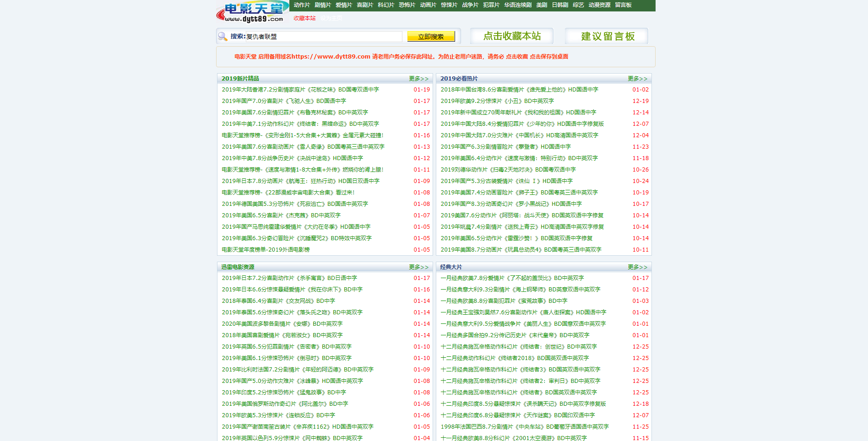Open the movie 《布鲁克林秘案》 link

pyautogui.click(x=295, y=113)
